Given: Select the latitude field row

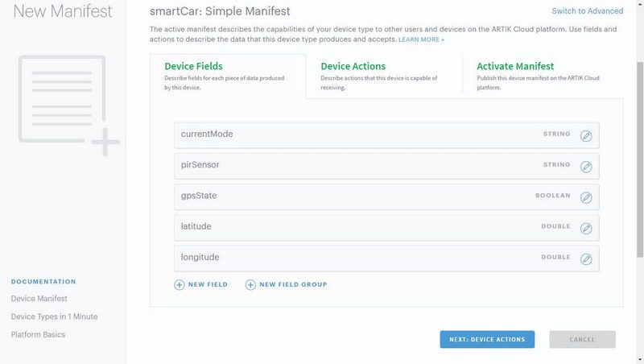Looking at the screenshot, I should 386,228.
